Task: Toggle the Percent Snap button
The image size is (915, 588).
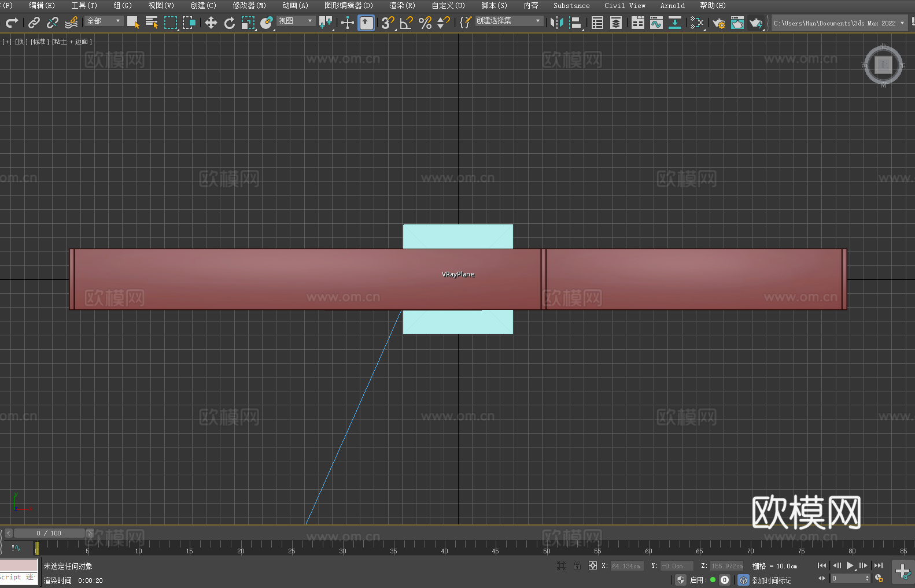Action: click(425, 23)
